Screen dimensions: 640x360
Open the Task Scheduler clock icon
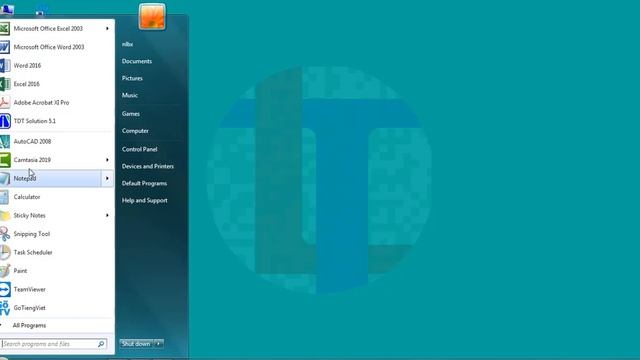click(4, 252)
